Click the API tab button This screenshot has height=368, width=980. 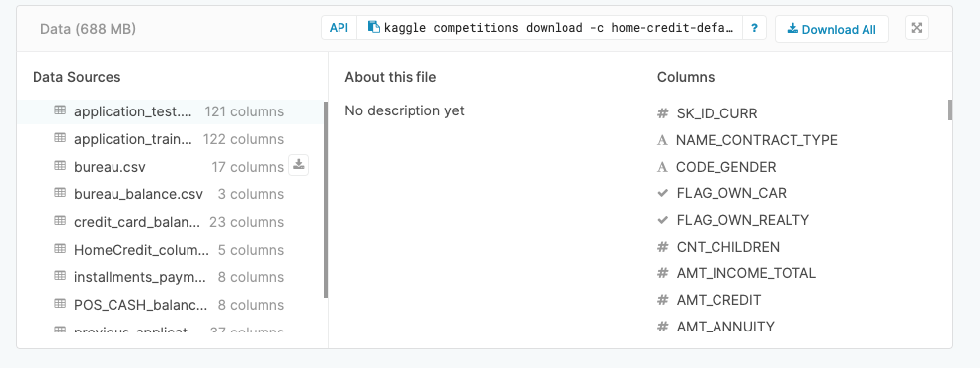339,28
